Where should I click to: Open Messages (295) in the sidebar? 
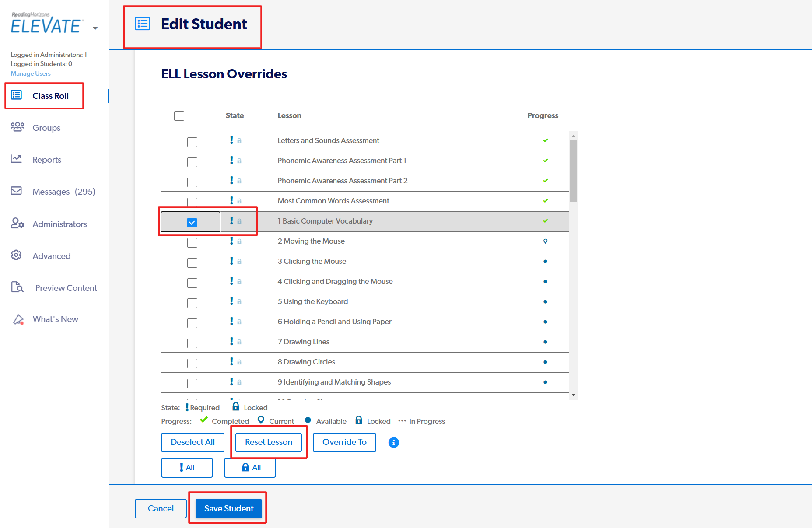pos(64,192)
